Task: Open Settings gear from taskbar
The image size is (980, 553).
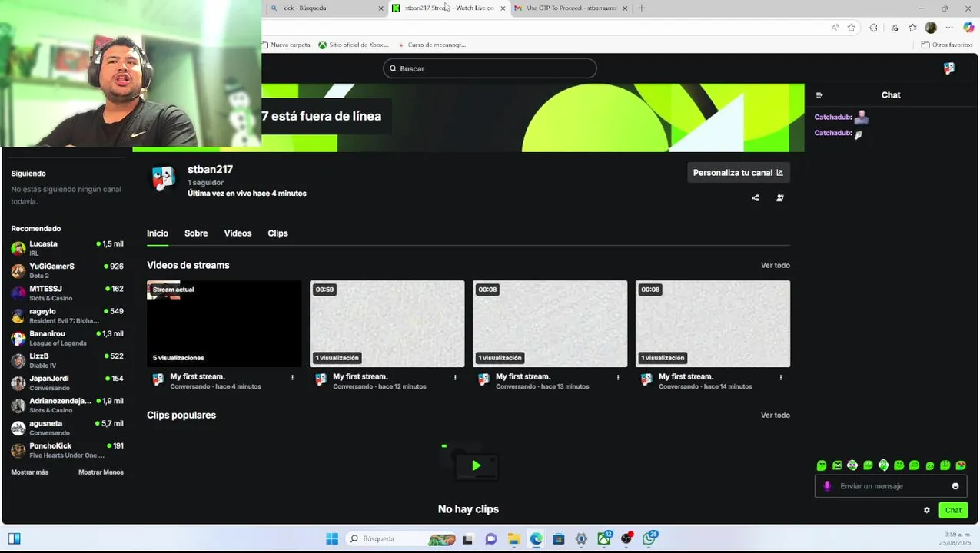Action: 581,539
